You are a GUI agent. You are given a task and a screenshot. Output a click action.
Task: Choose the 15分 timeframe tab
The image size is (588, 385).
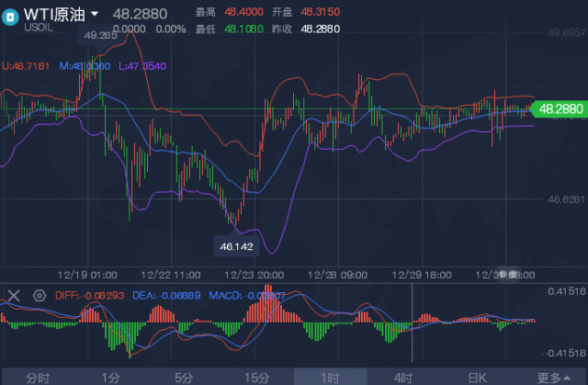point(257,378)
